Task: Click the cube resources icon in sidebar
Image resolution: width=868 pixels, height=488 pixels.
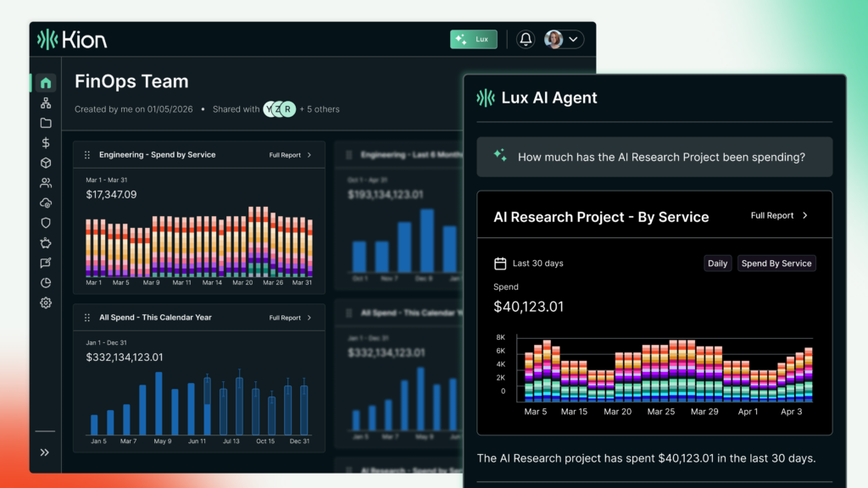Action: (x=46, y=163)
